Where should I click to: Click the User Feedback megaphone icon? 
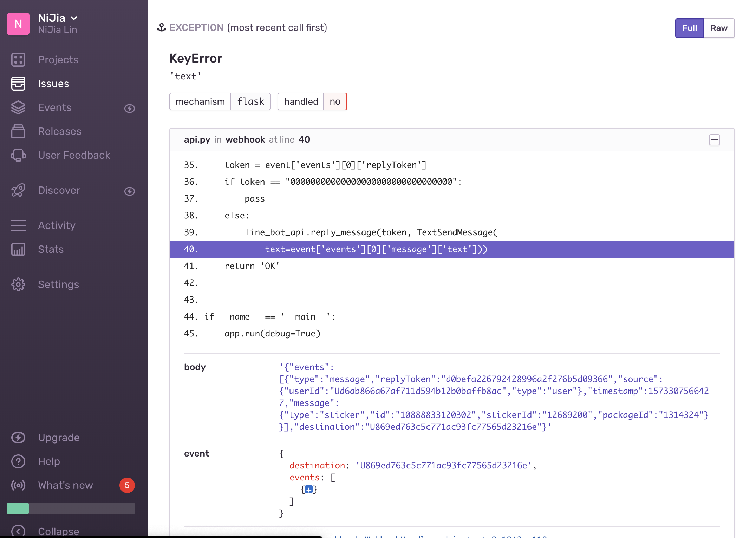coord(18,155)
